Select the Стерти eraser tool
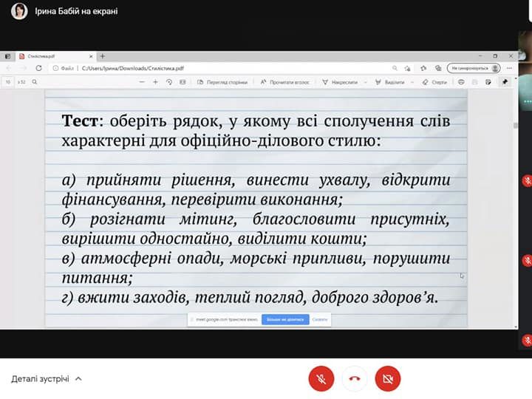This screenshot has width=532, height=399. [x=434, y=82]
